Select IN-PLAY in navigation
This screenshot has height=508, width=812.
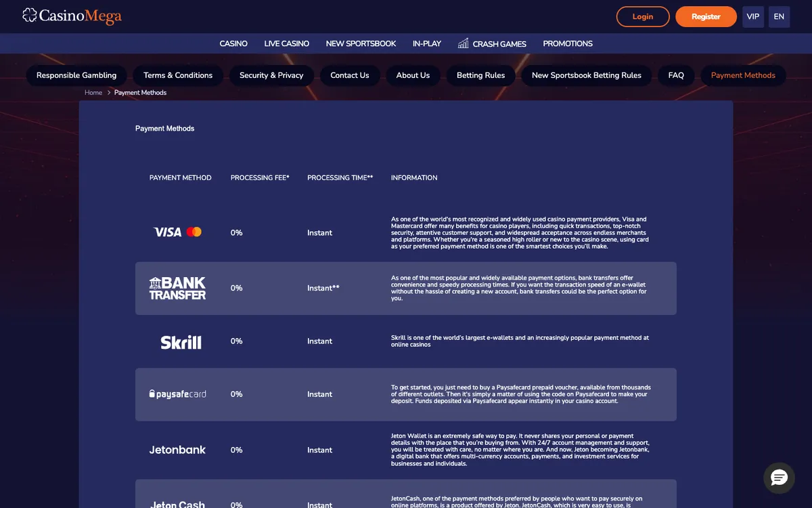tap(427, 43)
